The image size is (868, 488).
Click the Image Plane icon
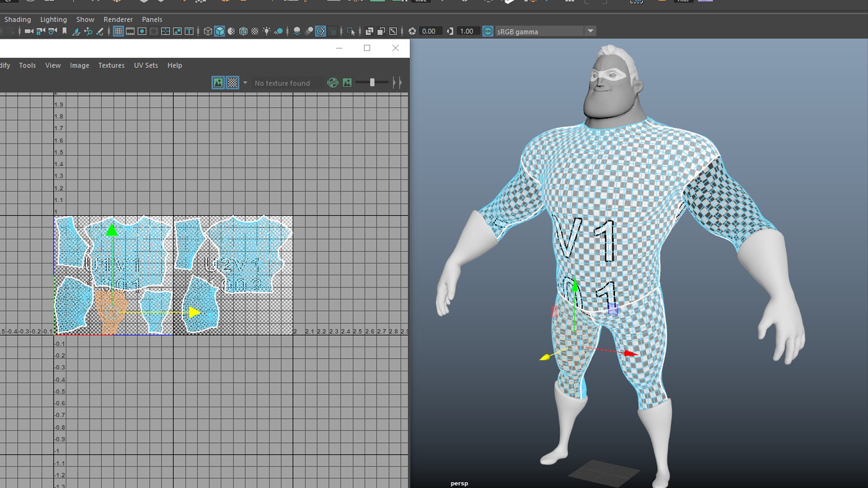click(76, 31)
